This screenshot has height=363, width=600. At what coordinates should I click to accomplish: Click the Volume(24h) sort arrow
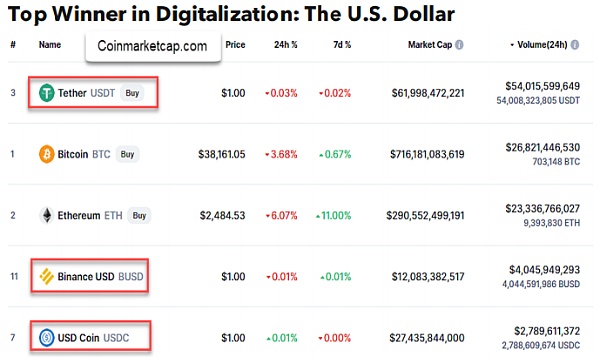click(x=512, y=45)
